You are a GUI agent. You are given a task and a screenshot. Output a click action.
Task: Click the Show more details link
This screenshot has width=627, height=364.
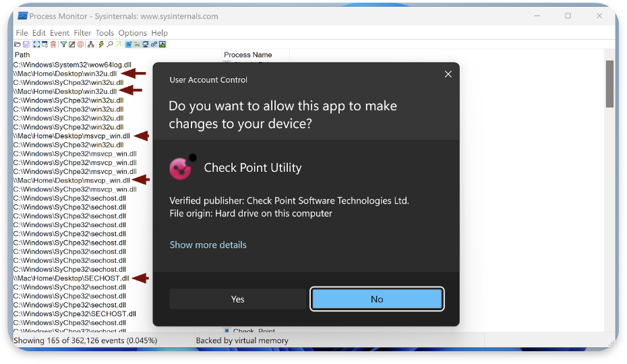(x=208, y=245)
